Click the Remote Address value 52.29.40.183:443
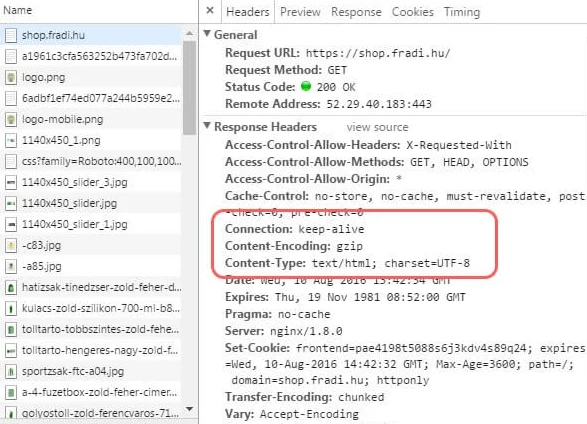This screenshot has width=587, height=424. (x=379, y=104)
